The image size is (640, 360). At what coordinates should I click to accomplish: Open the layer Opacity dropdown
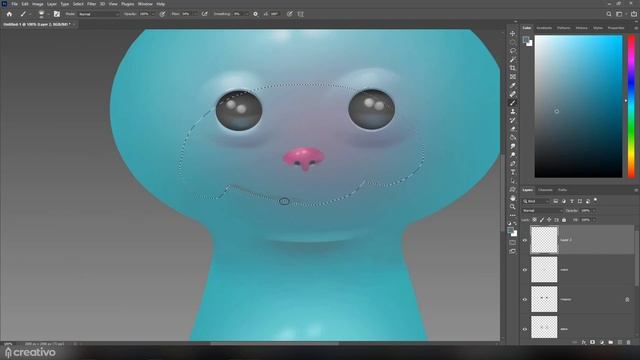click(594, 211)
